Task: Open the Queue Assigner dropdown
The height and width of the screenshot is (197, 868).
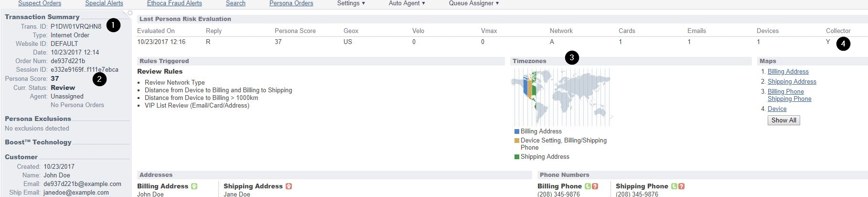Action: click(x=474, y=3)
